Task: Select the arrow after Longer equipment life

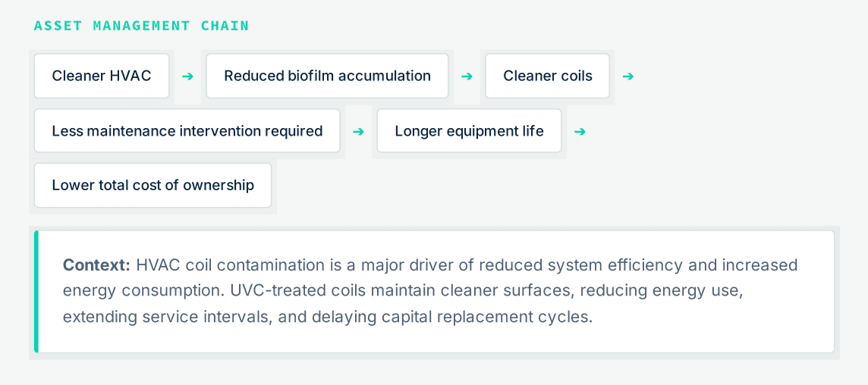Action: 580,131
